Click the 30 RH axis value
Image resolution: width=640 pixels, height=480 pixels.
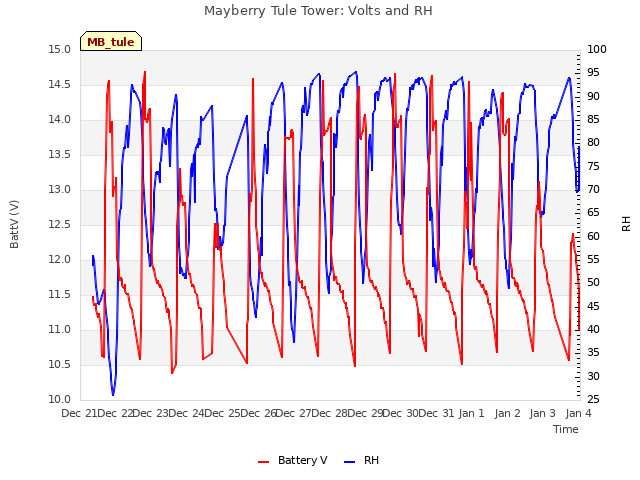pos(593,376)
